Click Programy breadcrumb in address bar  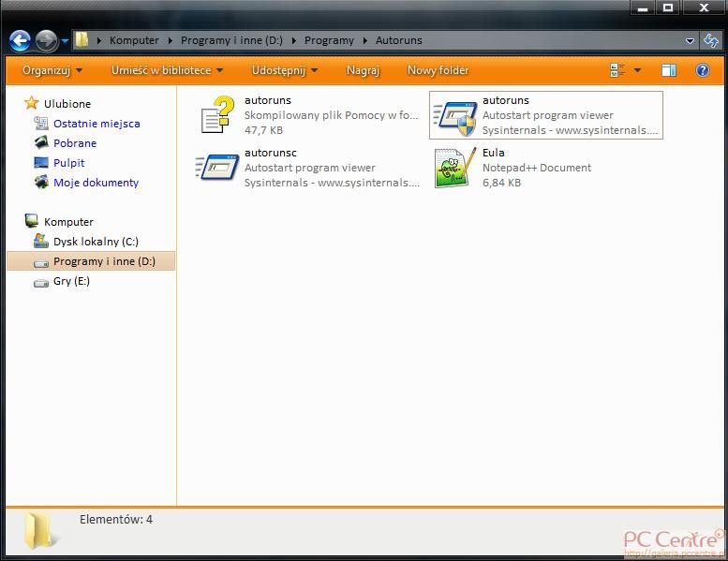[329, 40]
